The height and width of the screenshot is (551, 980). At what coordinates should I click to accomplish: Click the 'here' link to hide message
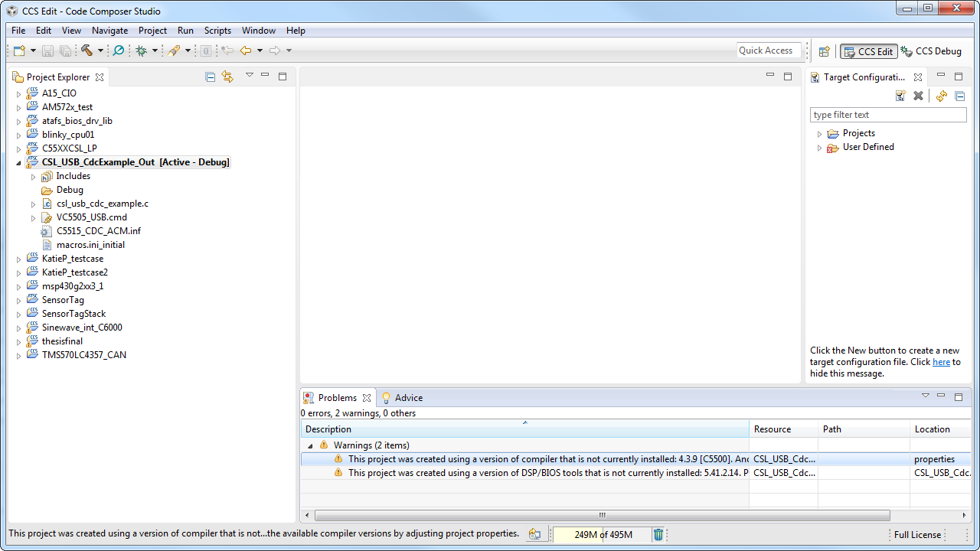tap(941, 362)
